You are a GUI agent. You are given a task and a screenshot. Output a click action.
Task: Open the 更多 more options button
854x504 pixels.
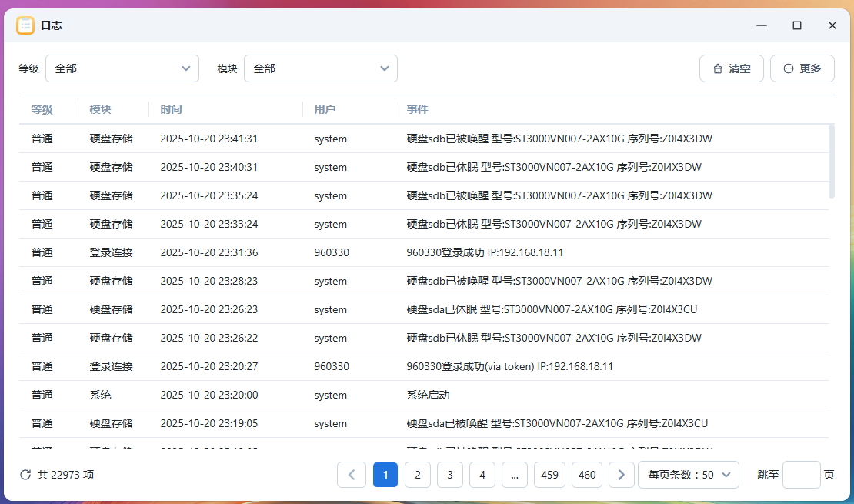coord(802,68)
